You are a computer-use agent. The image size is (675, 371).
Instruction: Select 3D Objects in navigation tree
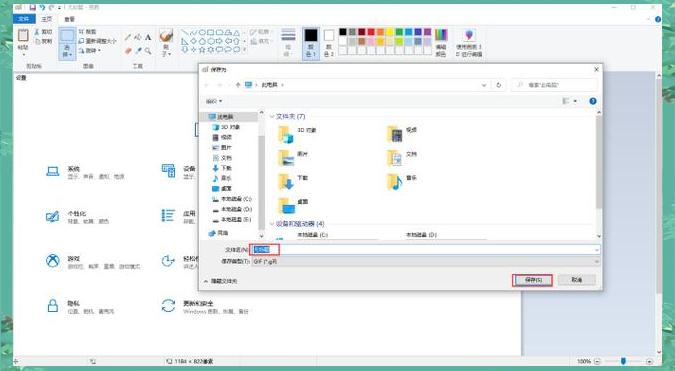click(226, 127)
